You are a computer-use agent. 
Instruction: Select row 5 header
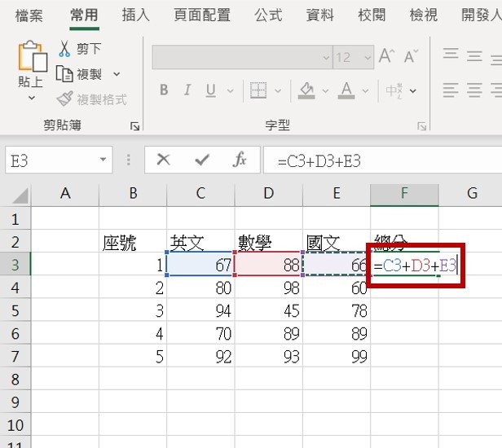pos(15,310)
